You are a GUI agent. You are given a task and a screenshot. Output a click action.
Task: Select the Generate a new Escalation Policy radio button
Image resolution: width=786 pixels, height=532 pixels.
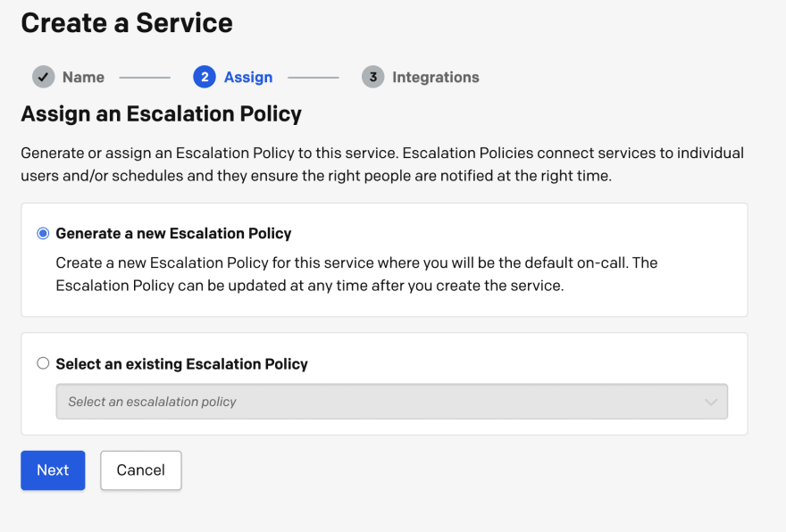[x=42, y=232]
